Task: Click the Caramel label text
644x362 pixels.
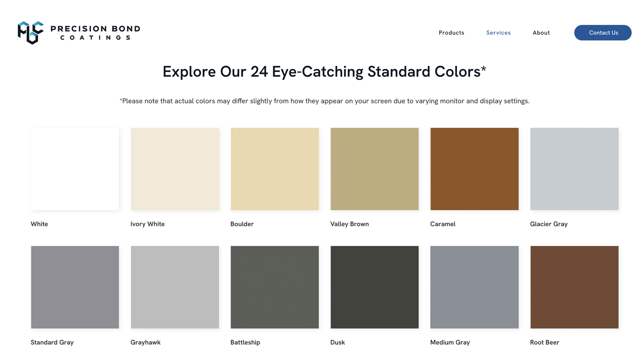Action: [443, 224]
